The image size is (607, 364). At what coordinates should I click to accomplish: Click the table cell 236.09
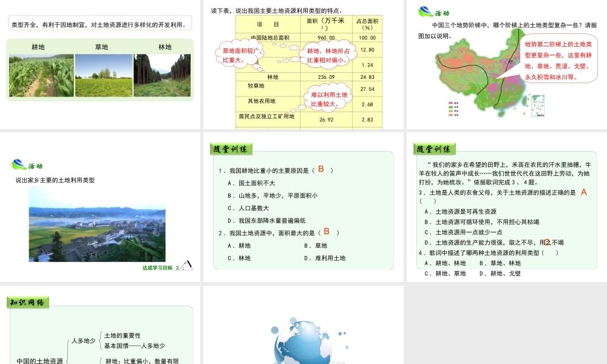click(x=327, y=77)
